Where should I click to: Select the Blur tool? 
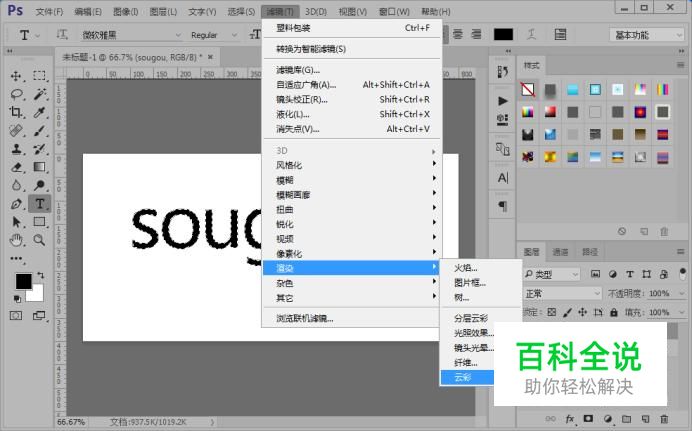pos(16,185)
